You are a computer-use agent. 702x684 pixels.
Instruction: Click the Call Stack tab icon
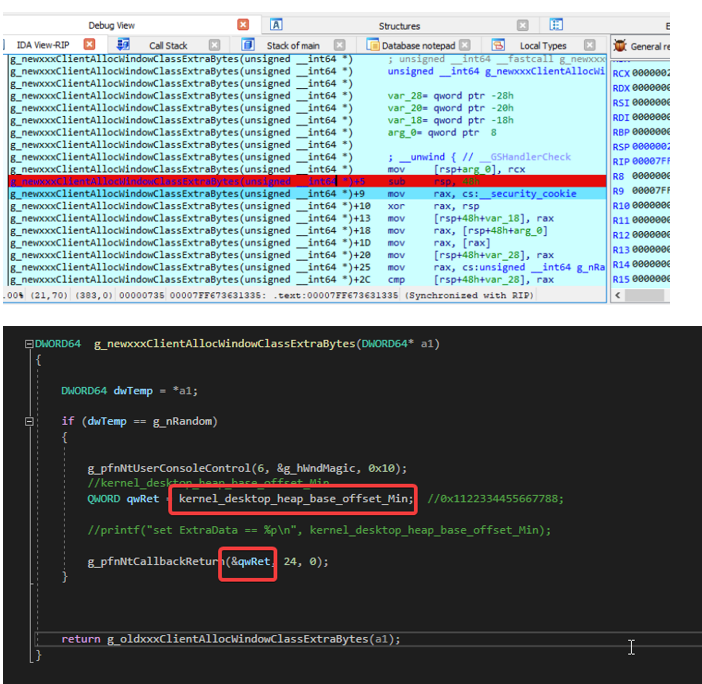click(x=123, y=45)
